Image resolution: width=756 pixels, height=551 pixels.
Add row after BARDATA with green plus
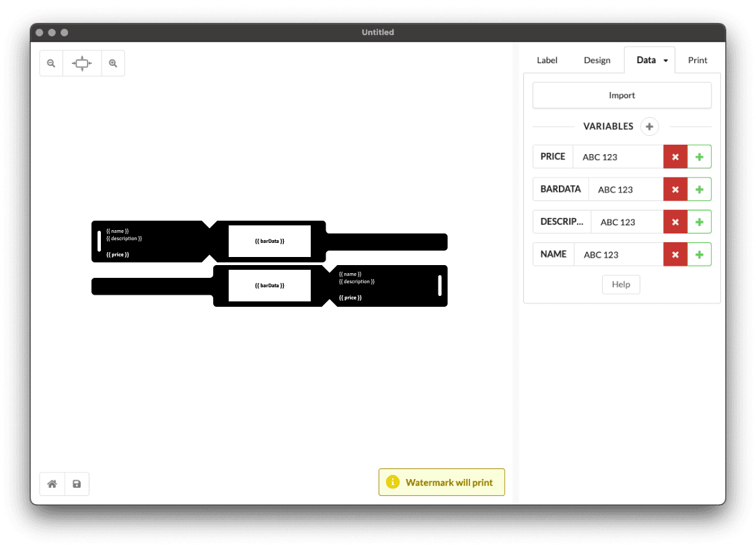tap(700, 190)
